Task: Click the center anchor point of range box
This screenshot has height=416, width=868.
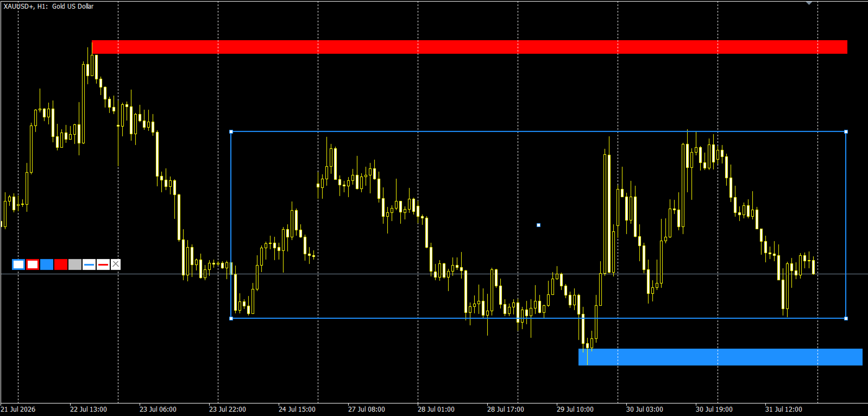Action: pyautogui.click(x=538, y=225)
